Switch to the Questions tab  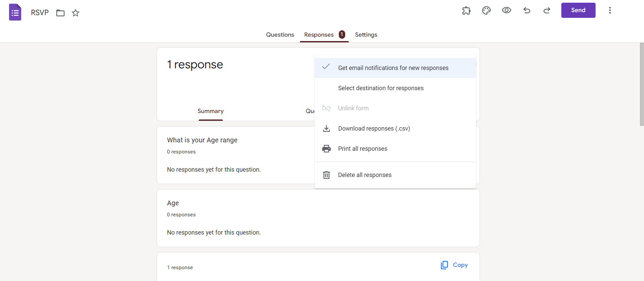pyautogui.click(x=280, y=35)
